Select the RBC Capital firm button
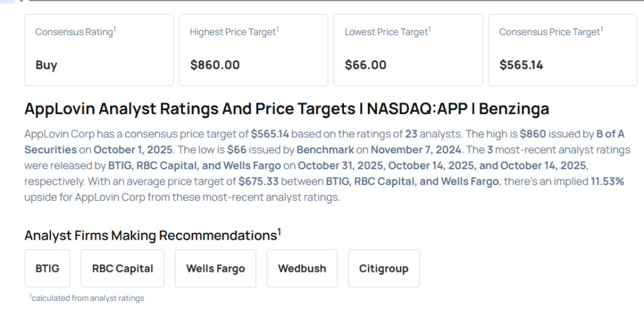This screenshot has width=644, height=326. tap(122, 268)
